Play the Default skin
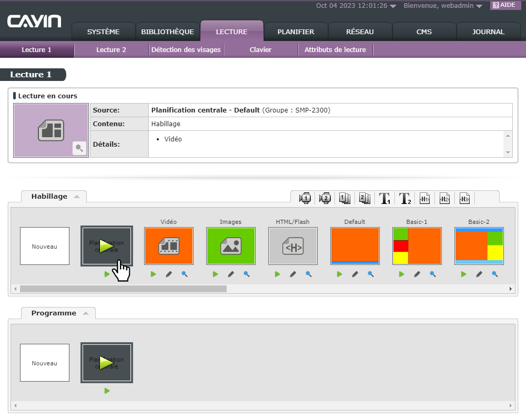526x420 pixels. 339,274
